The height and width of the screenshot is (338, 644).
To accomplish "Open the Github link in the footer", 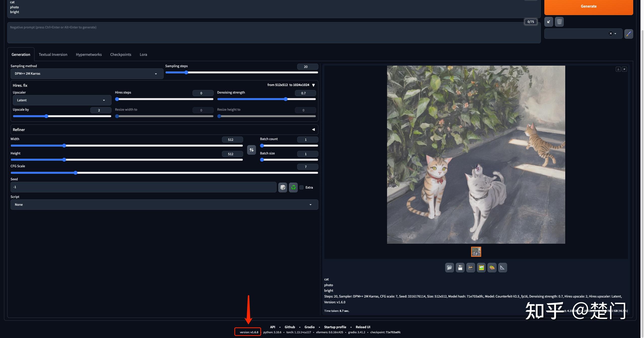I will tap(289, 327).
